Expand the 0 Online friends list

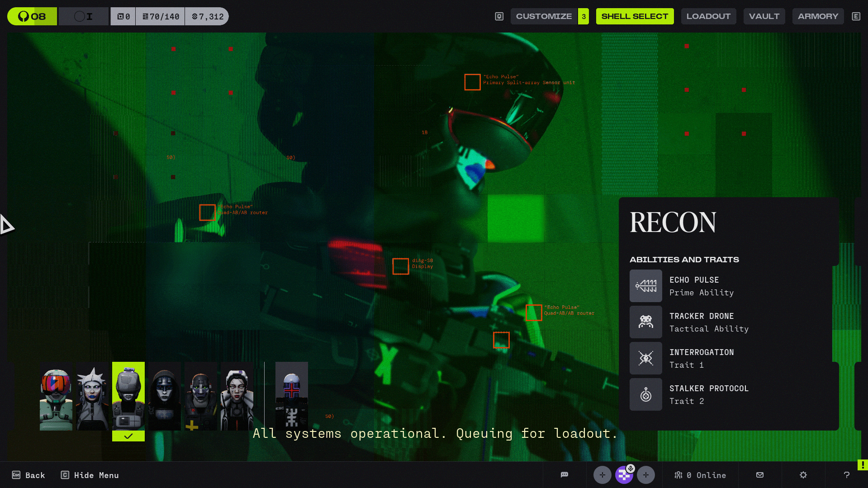700,475
